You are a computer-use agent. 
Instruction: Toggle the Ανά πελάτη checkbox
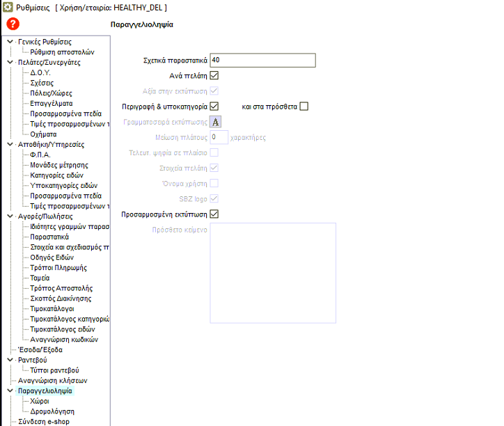(214, 76)
